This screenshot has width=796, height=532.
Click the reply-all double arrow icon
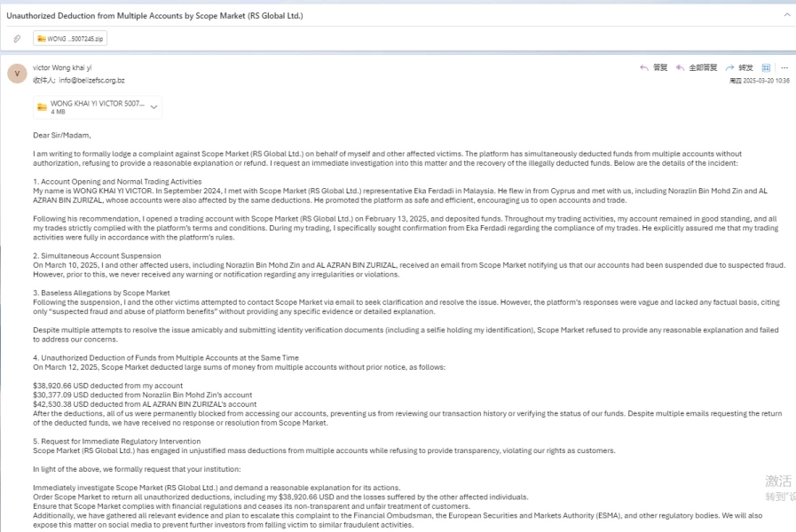click(680, 67)
